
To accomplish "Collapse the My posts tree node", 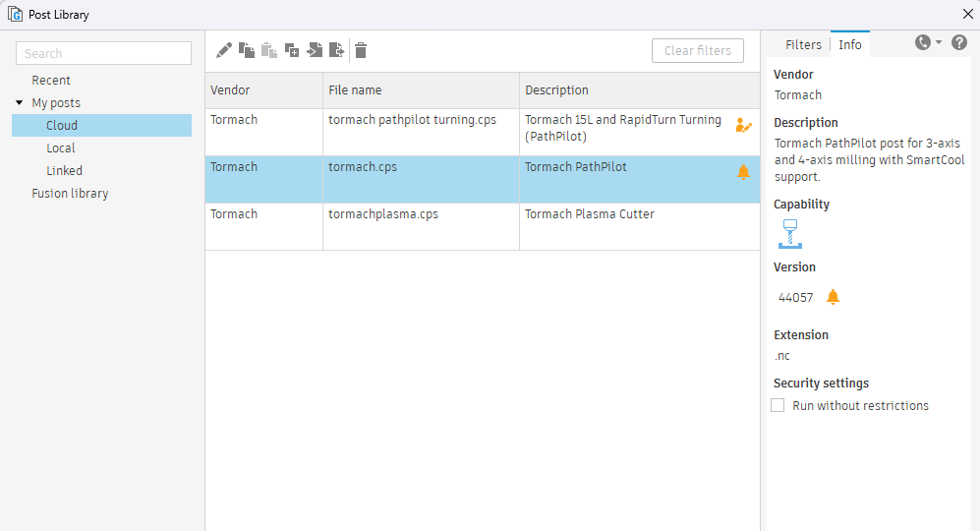I will (x=20, y=102).
